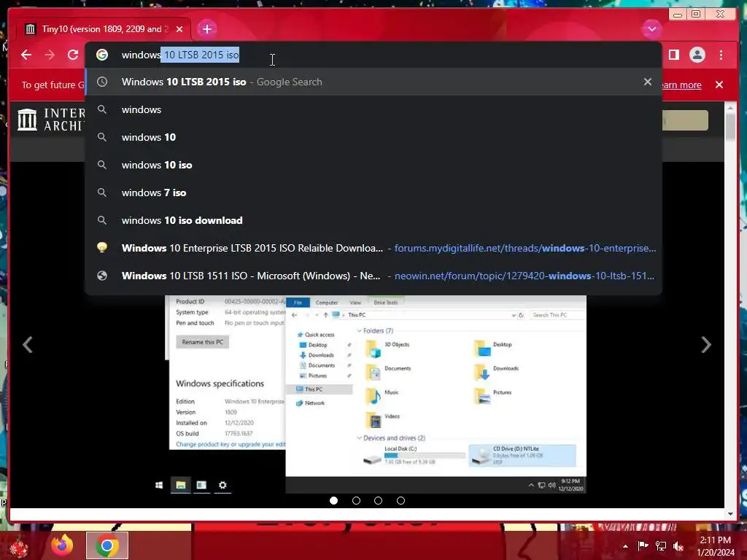Viewport: 747px width, 560px height.
Task: Select the first carousel dot
Action: point(334,500)
